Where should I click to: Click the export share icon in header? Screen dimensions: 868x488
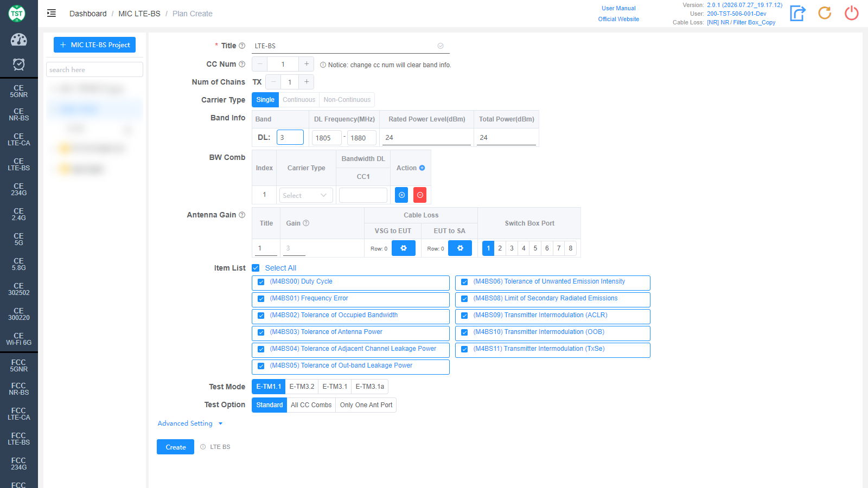coord(797,13)
